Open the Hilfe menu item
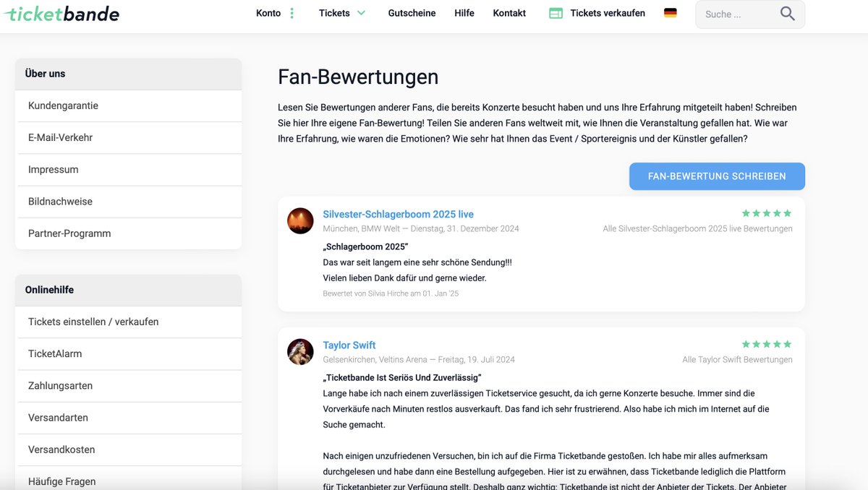Image resolution: width=868 pixels, height=490 pixels. pyautogui.click(x=464, y=13)
